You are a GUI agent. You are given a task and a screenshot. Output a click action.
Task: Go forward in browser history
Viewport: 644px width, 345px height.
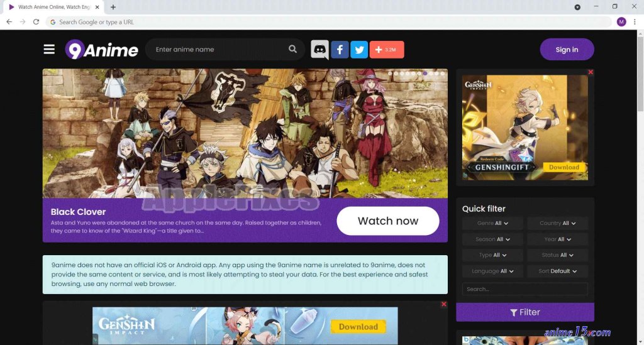(x=23, y=22)
